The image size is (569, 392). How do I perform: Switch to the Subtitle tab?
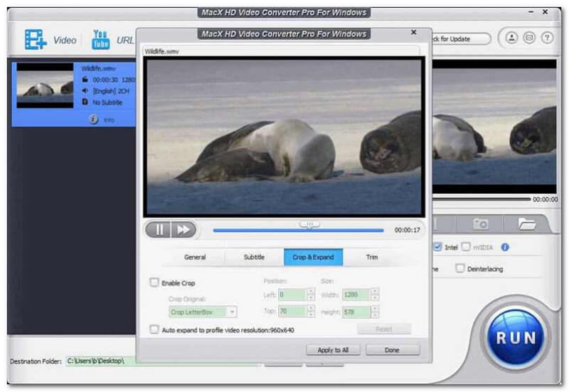tap(254, 257)
